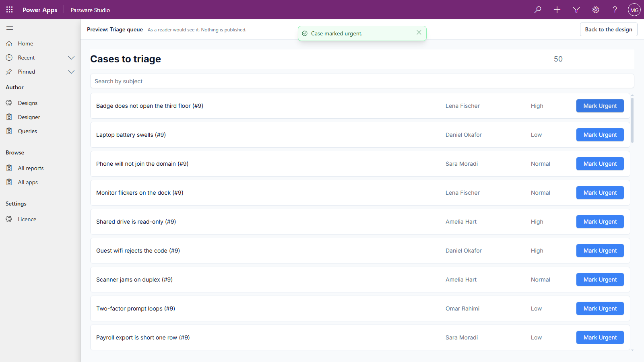Click the Designer clipboard icon
This screenshot has width=644, height=362.
coord(9,117)
